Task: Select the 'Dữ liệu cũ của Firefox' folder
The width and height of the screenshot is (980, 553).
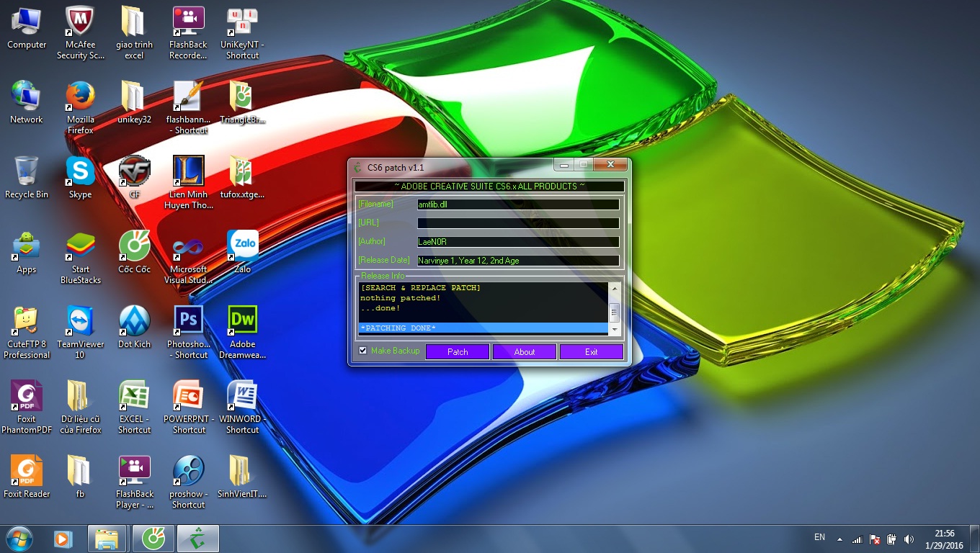Action: click(x=80, y=408)
